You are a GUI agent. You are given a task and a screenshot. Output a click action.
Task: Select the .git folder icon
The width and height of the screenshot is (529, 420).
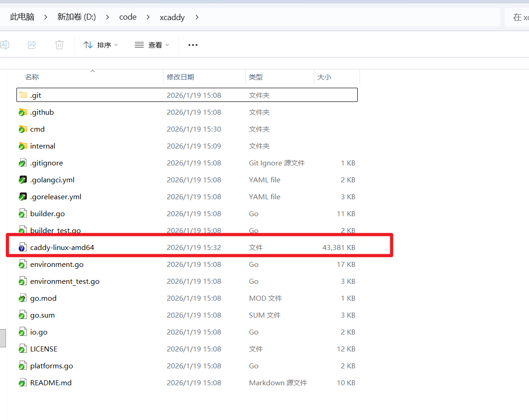coord(23,96)
